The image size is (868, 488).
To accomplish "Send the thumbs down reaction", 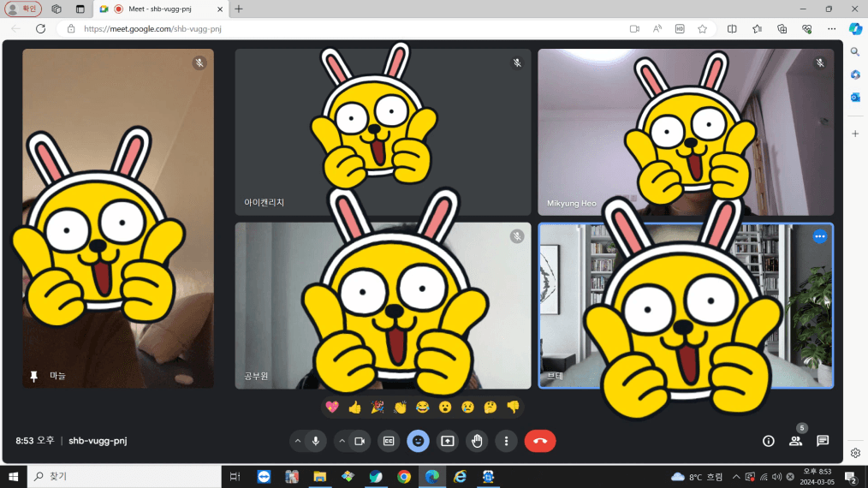I will tap(513, 408).
